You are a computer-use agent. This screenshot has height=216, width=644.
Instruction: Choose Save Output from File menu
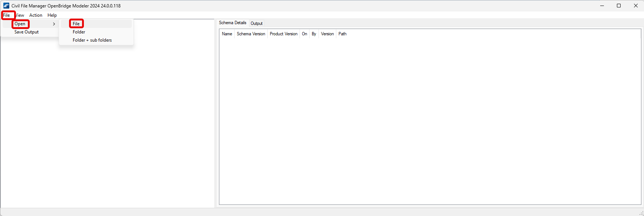30,32
